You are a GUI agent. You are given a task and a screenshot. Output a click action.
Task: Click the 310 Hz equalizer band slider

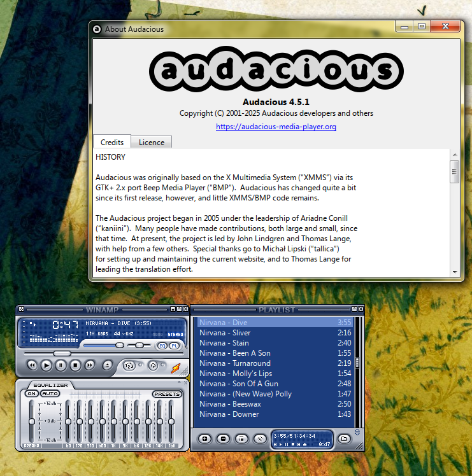(91, 421)
